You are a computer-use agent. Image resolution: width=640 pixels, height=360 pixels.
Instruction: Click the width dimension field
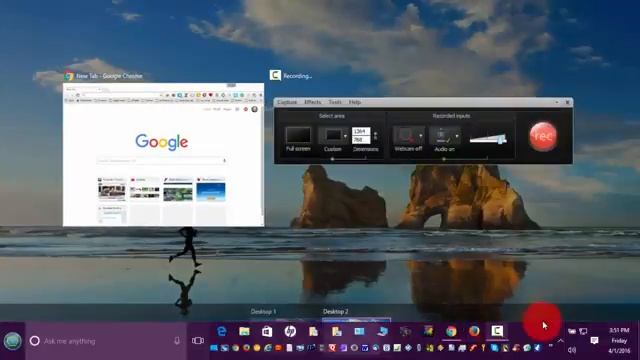361,131
